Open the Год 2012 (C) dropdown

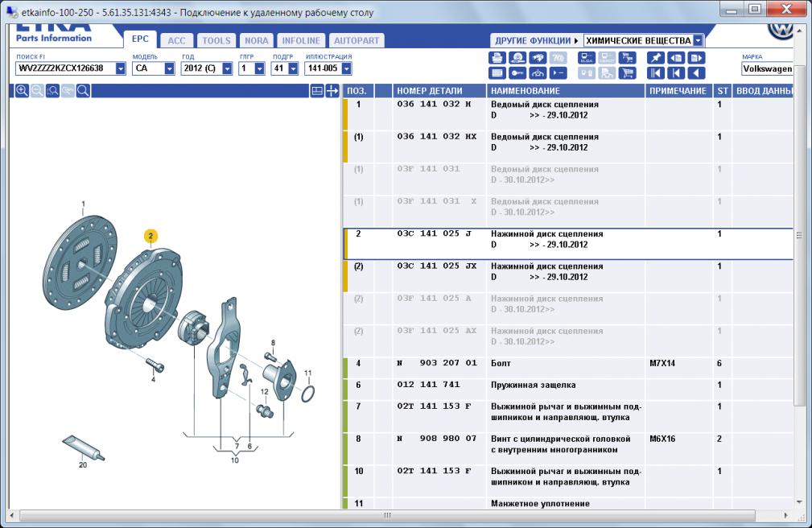[227, 68]
